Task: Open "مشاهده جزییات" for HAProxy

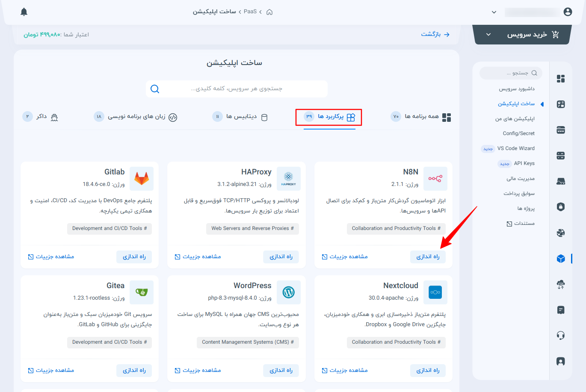Action: (198, 256)
